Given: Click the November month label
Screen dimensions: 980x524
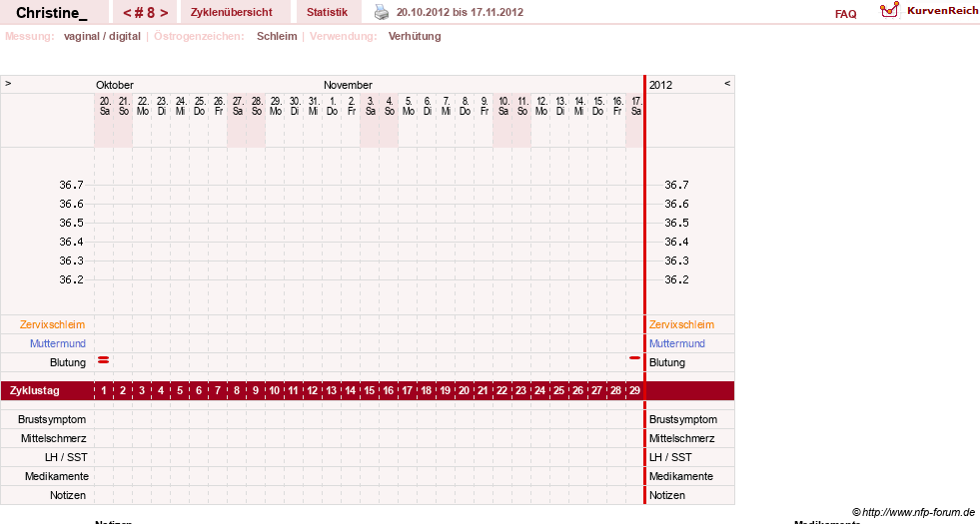Looking at the screenshot, I should point(348,85).
